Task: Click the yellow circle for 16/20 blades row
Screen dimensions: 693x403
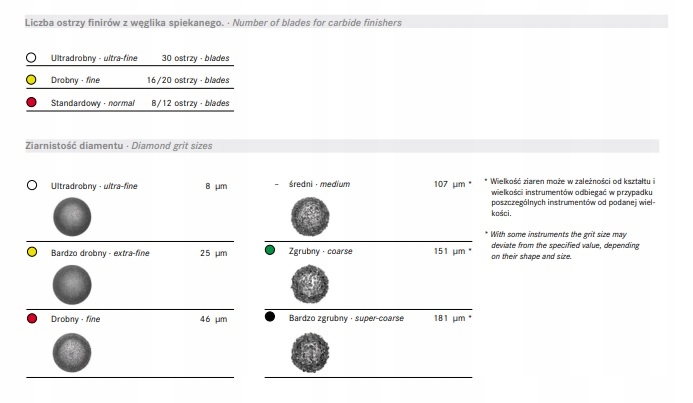Action: 31,80
